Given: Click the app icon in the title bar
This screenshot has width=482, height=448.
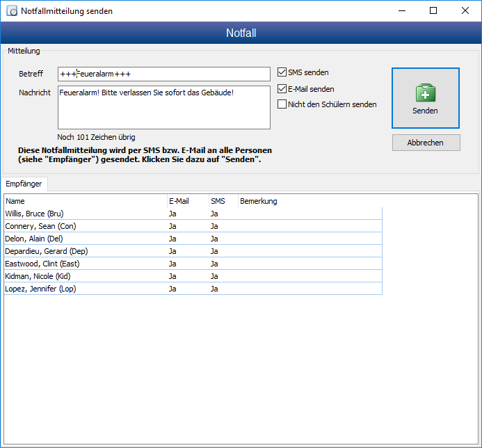Looking at the screenshot, I should [x=10, y=11].
